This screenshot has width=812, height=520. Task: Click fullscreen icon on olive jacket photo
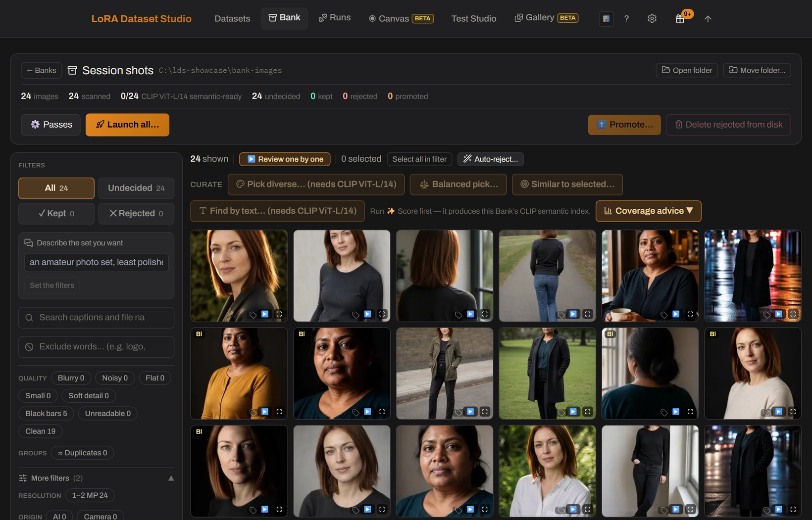pyautogui.click(x=485, y=412)
